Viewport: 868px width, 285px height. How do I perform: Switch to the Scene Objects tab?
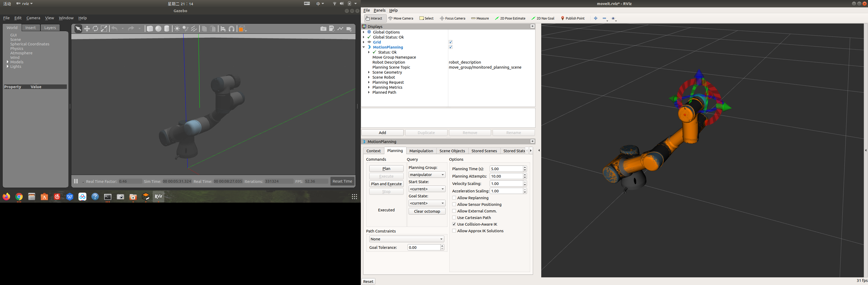coord(452,151)
